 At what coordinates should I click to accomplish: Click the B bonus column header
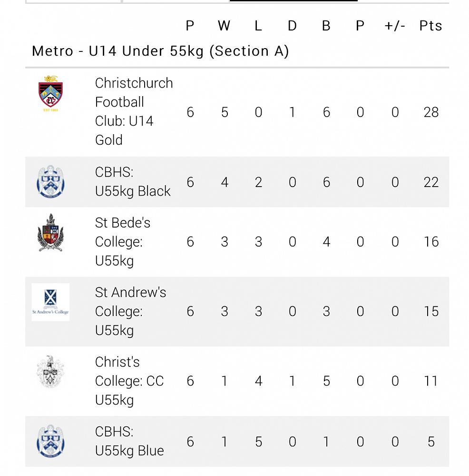click(x=326, y=26)
